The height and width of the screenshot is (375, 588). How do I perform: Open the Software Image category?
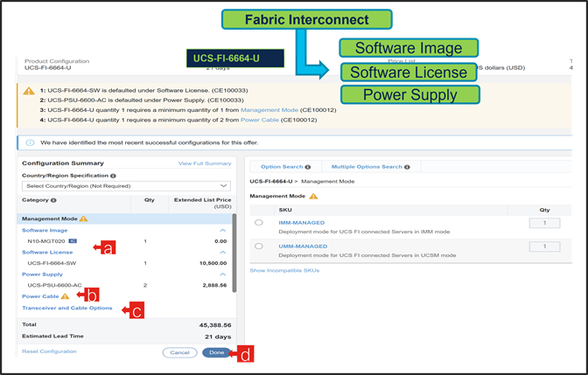[x=45, y=231]
